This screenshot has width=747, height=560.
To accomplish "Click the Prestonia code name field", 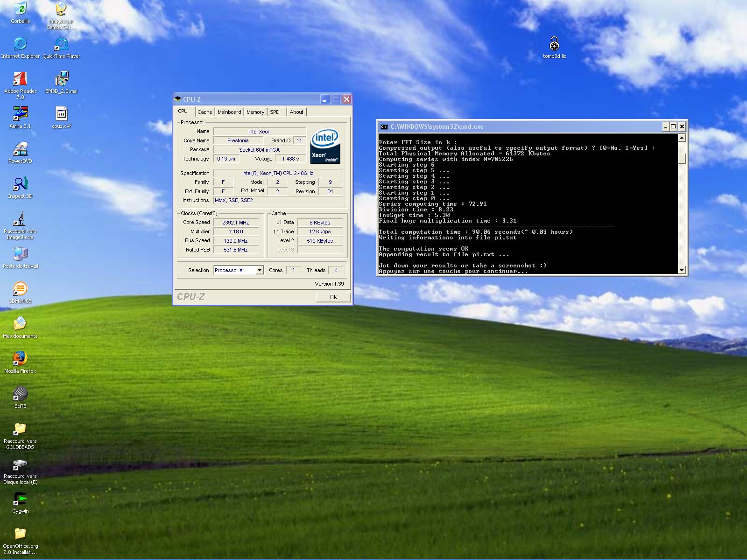I will 238,140.
